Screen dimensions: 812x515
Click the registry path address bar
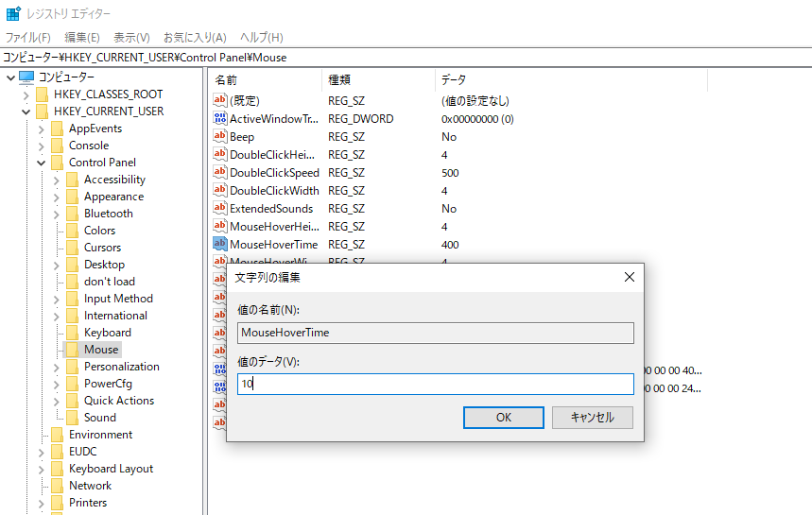click(406, 58)
